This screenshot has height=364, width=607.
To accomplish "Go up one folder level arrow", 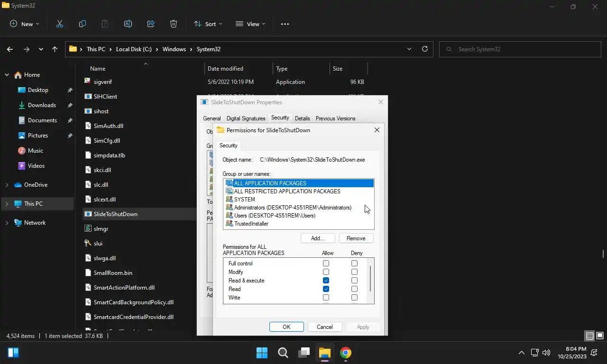I will [55, 49].
